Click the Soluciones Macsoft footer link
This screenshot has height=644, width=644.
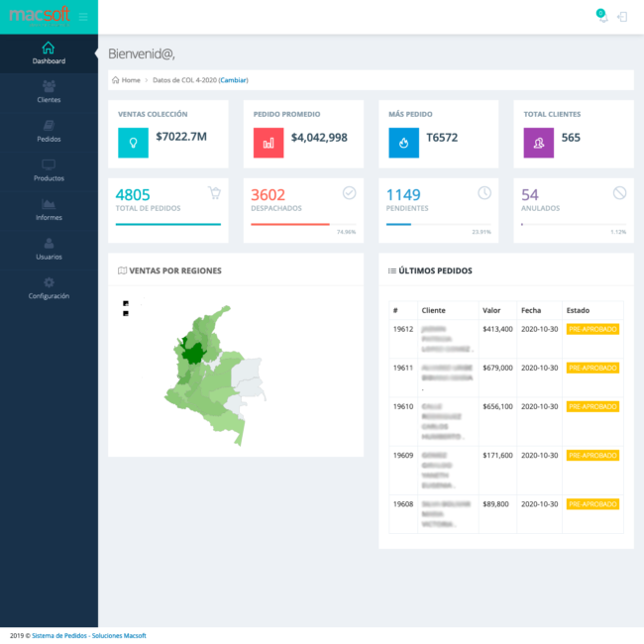tap(119, 635)
